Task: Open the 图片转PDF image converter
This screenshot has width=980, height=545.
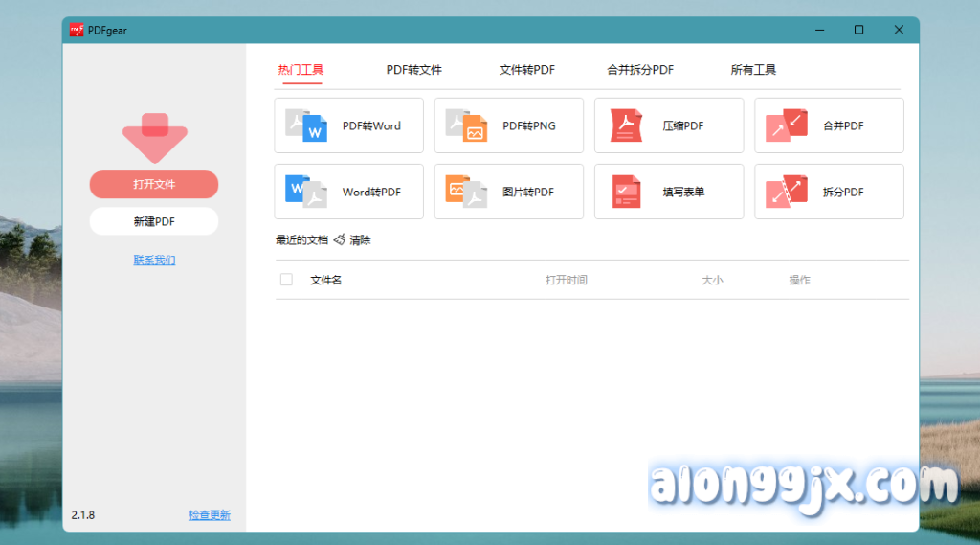Action: pos(508,192)
